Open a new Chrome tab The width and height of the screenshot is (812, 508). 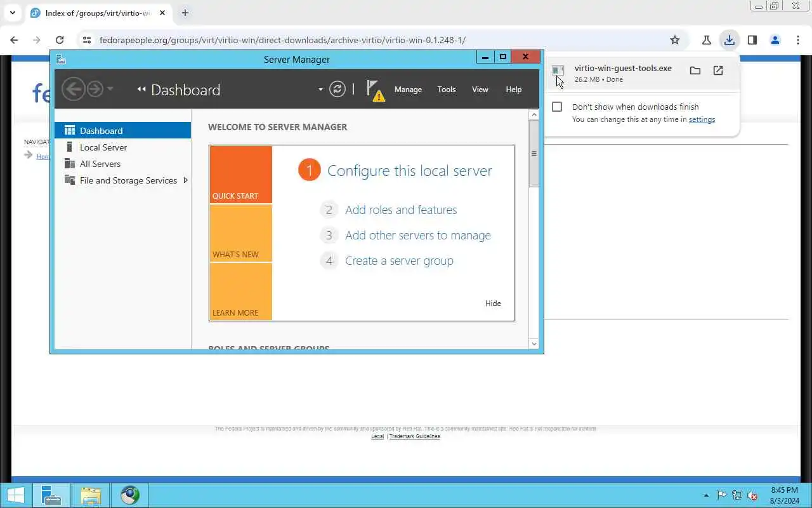click(x=185, y=13)
